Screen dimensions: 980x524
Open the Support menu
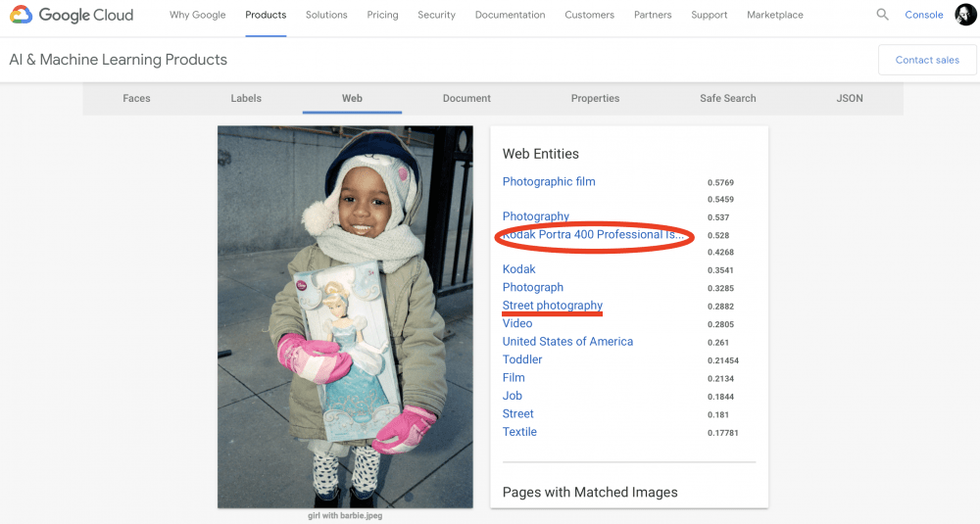coord(709,15)
